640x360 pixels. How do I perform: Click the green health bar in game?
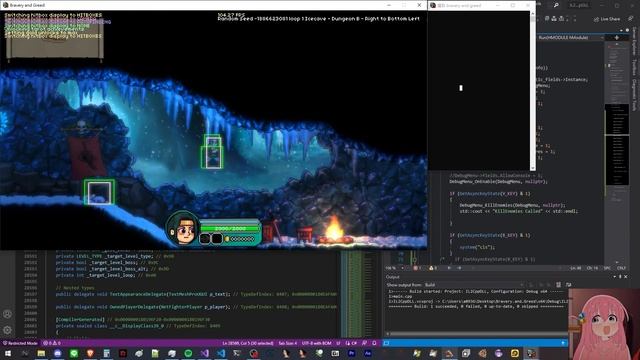point(230,229)
